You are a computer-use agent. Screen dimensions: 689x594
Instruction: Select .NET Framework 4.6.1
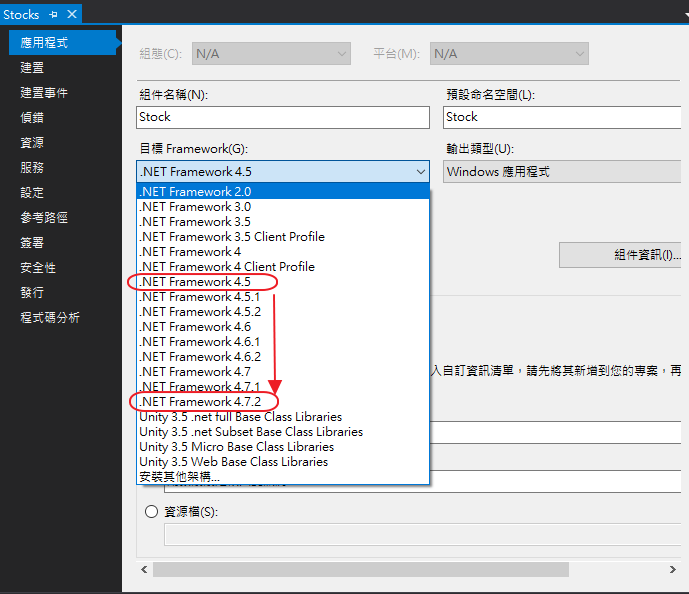283,342
